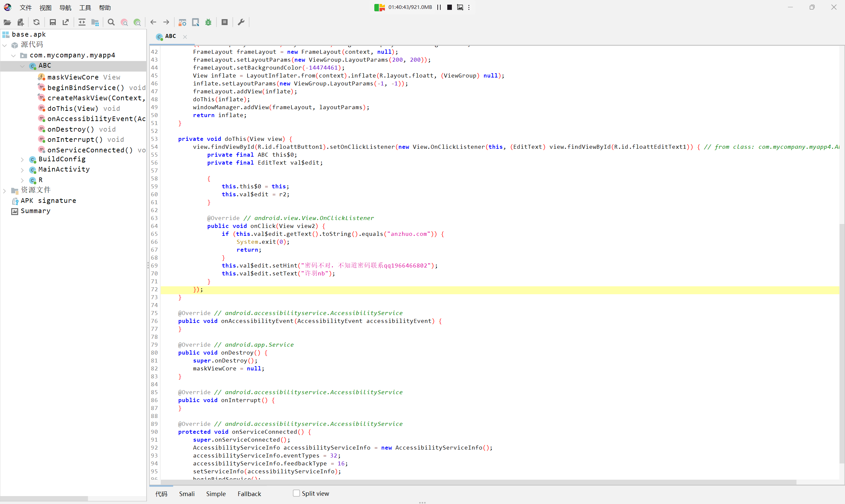
Task: Select createMaskView method in tree
Action: [x=92, y=98]
